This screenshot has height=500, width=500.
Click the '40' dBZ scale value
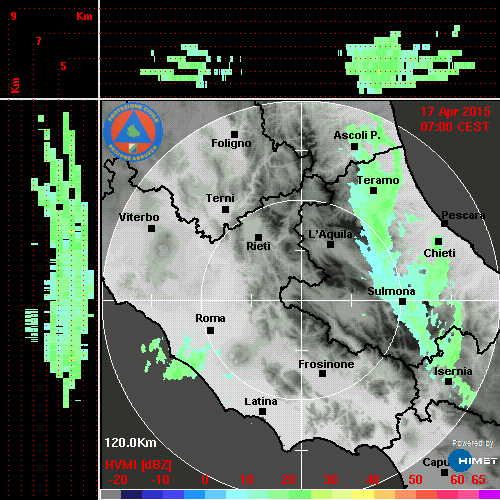tap(373, 480)
